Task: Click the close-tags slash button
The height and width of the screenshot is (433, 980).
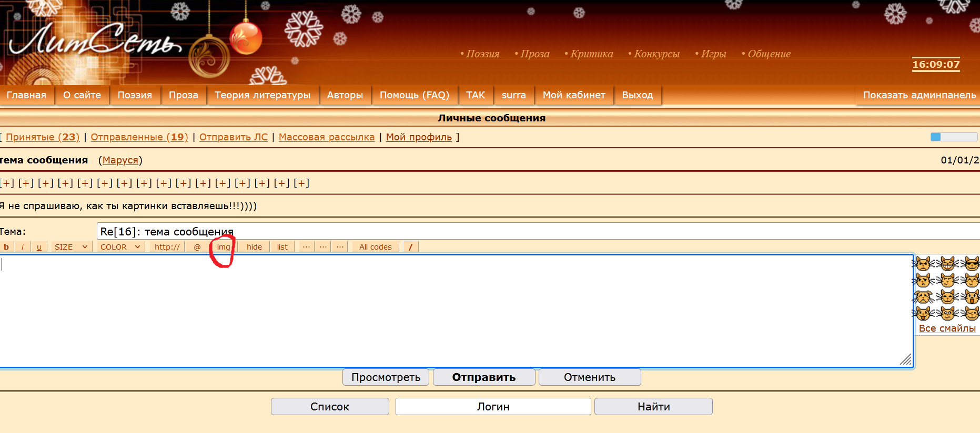Action: tap(411, 247)
